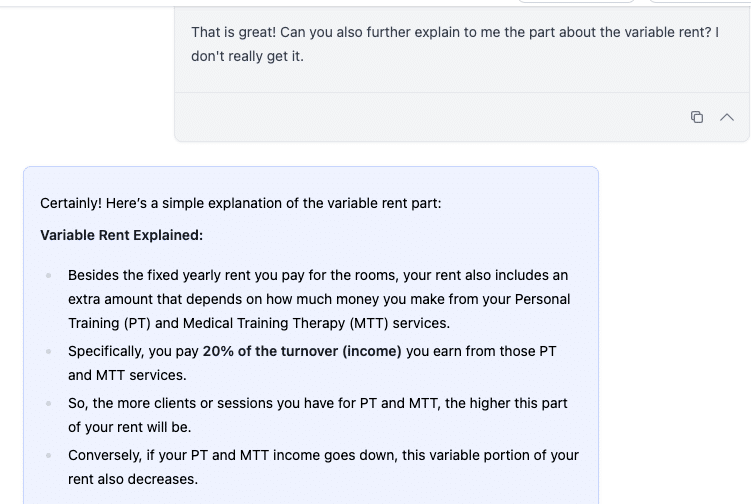This screenshot has height=504, width=751.
Task: Click the user question about variable rent
Action: click(x=455, y=33)
